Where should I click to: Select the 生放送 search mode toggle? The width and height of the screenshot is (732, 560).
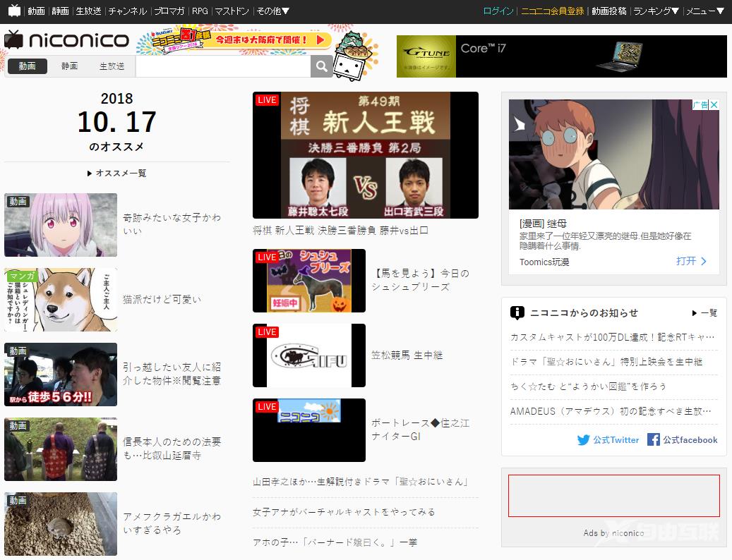coord(112,66)
